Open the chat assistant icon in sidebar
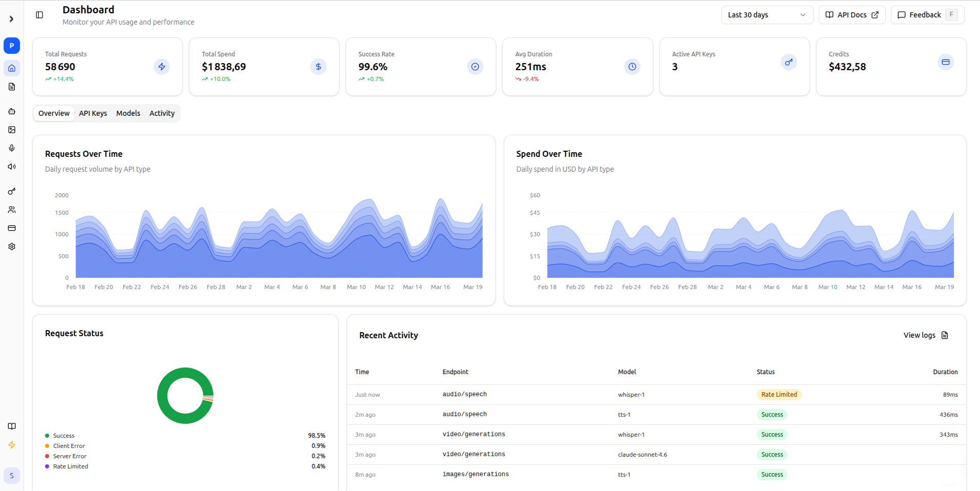This screenshot has width=980, height=491. 11,111
